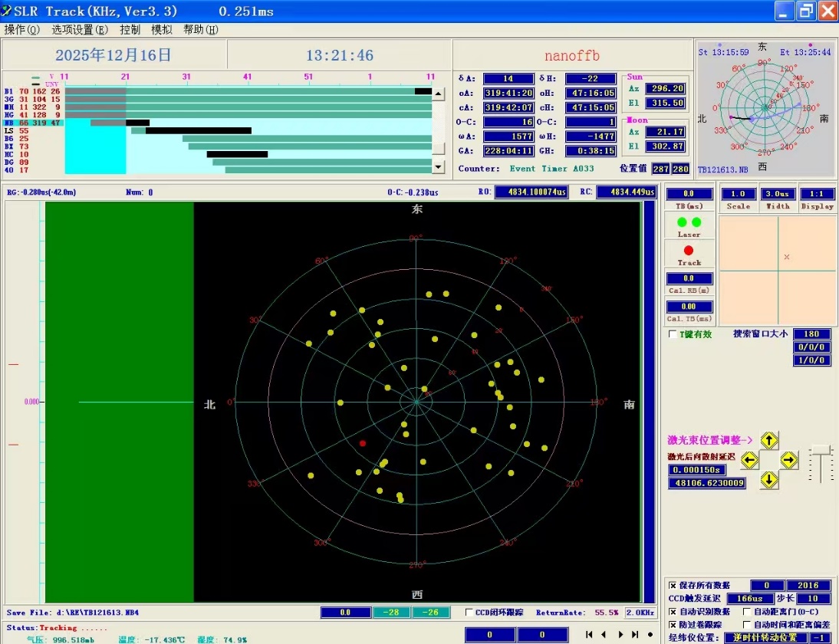Image resolution: width=839 pixels, height=644 pixels.
Task: Click the vertical slider handle
Action: tap(821, 449)
